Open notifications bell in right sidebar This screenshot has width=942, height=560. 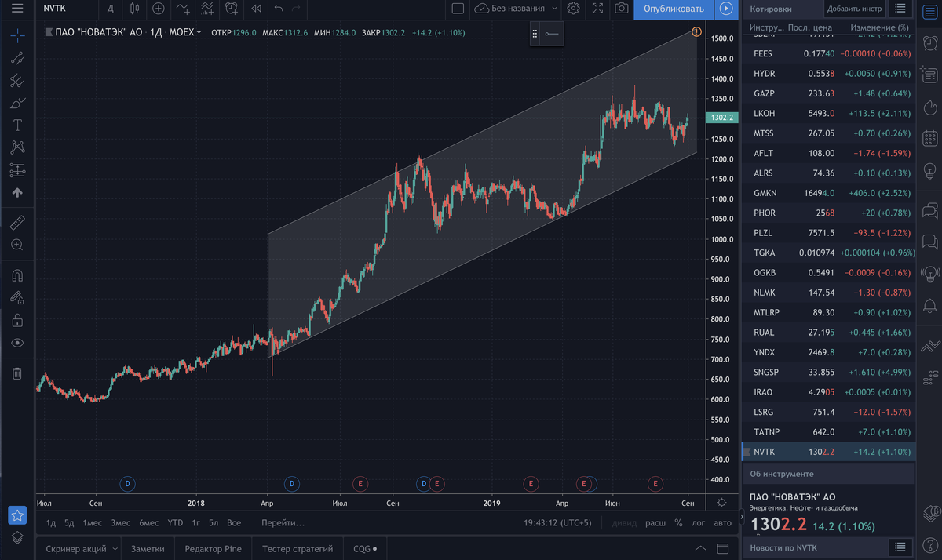pos(930,304)
